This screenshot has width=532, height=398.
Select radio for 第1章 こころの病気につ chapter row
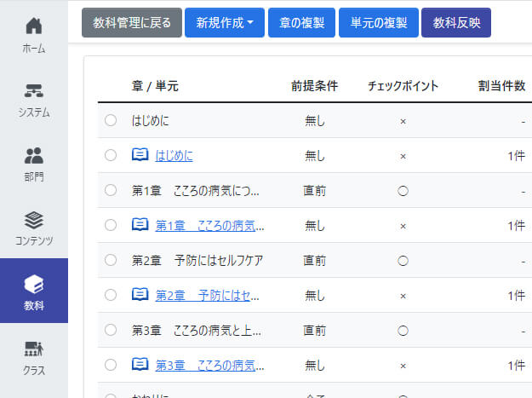coord(111,190)
